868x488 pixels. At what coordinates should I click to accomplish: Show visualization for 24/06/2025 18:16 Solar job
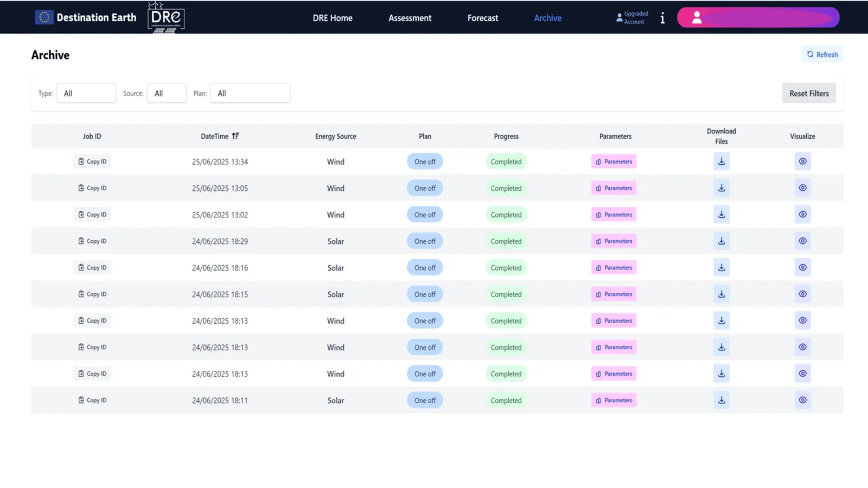(802, 267)
